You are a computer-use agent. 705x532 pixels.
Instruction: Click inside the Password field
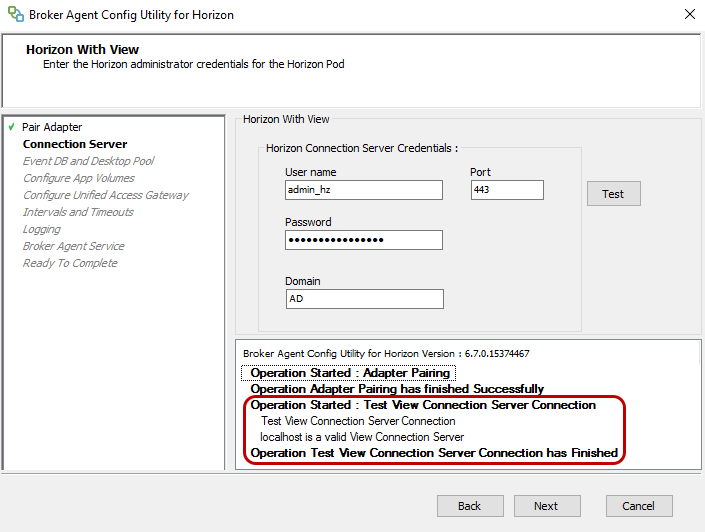(x=363, y=240)
